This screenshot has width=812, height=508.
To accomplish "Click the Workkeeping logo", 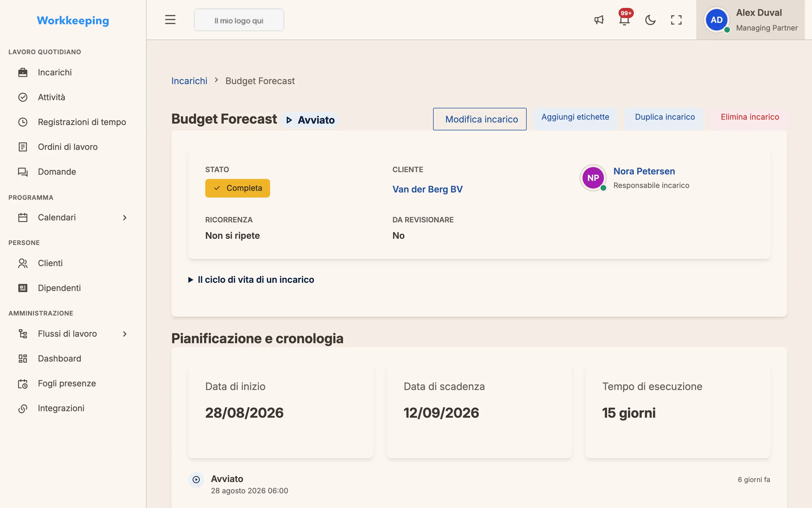I will click(73, 21).
